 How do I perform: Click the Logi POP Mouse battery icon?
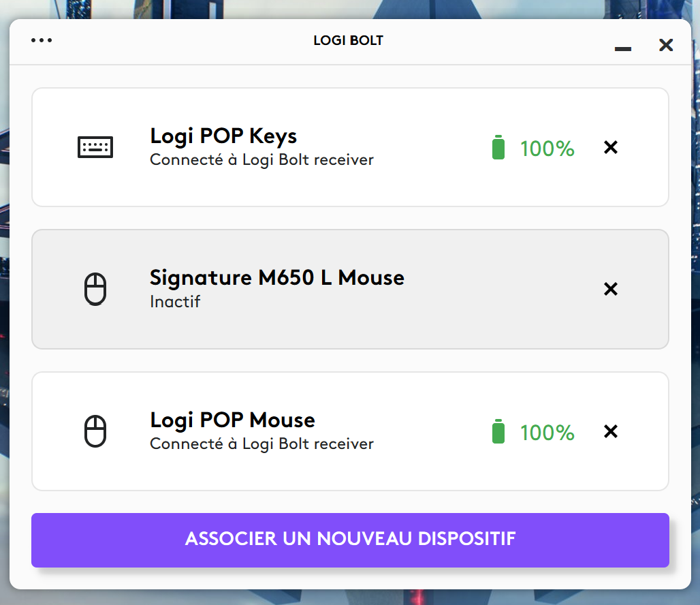pyautogui.click(x=498, y=431)
